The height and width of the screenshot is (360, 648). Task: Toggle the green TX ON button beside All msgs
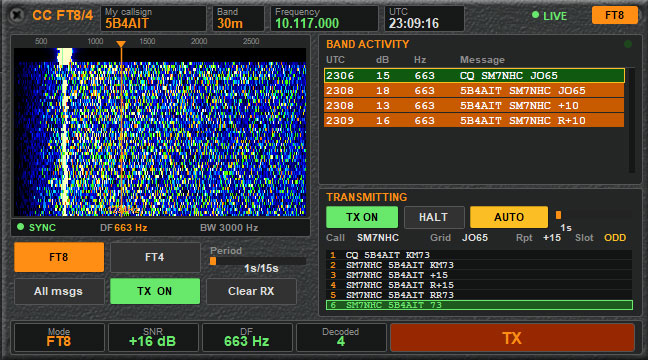[x=155, y=291]
